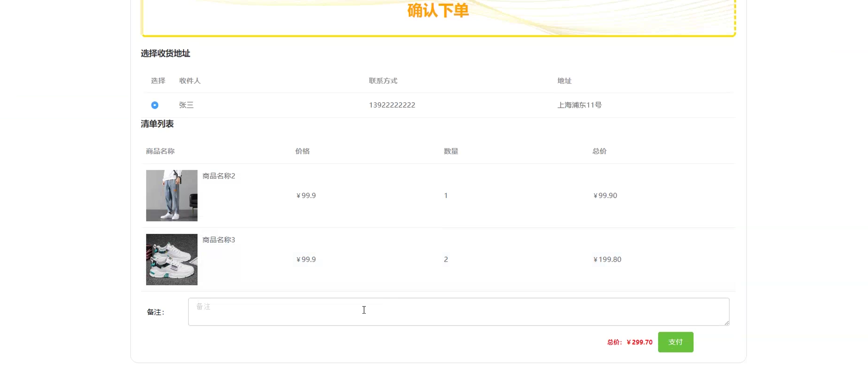
Task: Click the 总价 column header
Action: (x=599, y=151)
